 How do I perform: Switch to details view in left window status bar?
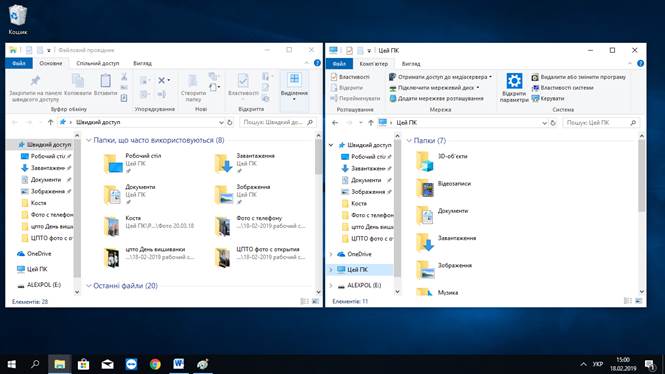coord(304,301)
